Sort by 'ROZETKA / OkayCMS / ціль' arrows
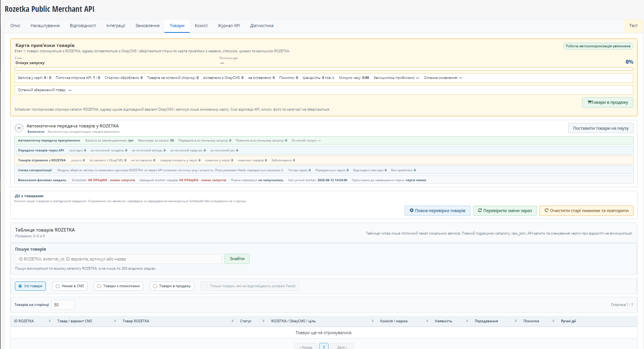 [x=373, y=321]
